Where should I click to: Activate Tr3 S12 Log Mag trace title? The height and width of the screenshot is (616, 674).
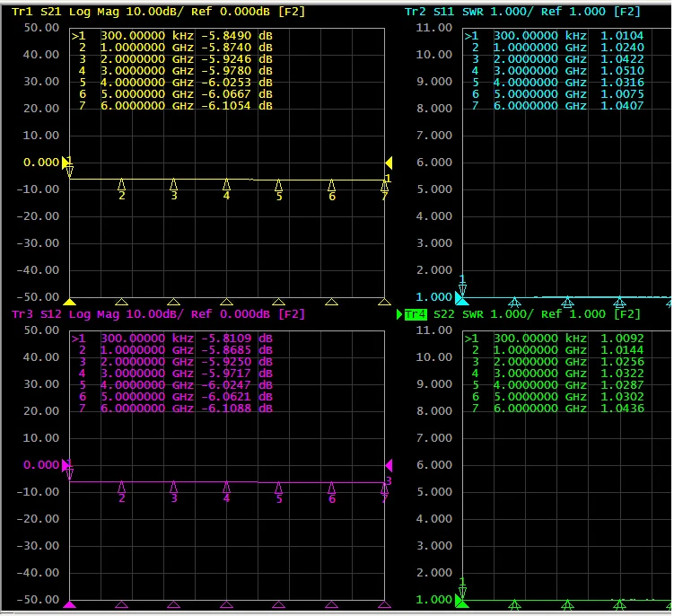(158, 314)
